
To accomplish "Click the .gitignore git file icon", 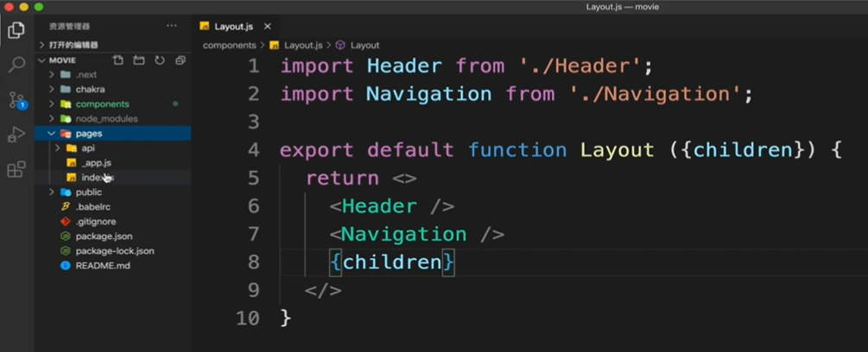I will point(66,222).
